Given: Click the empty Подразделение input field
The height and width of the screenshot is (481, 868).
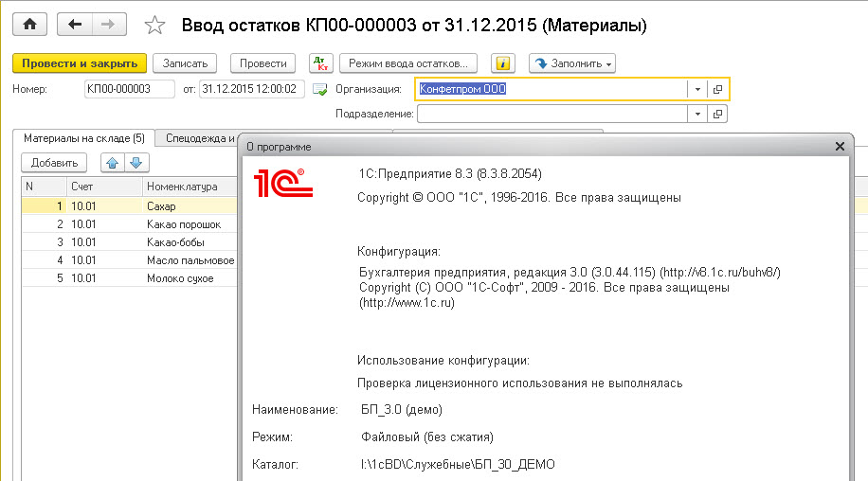Looking at the screenshot, I should [552, 114].
